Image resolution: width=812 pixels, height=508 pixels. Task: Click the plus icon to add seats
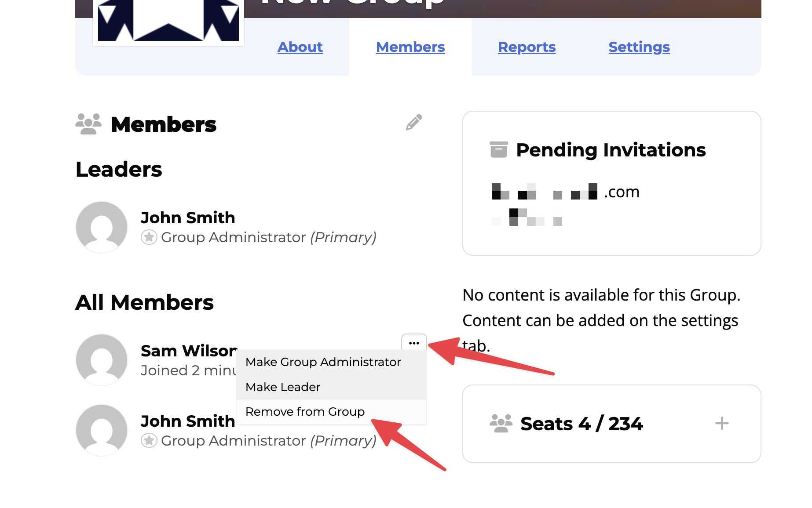pos(722,423)
